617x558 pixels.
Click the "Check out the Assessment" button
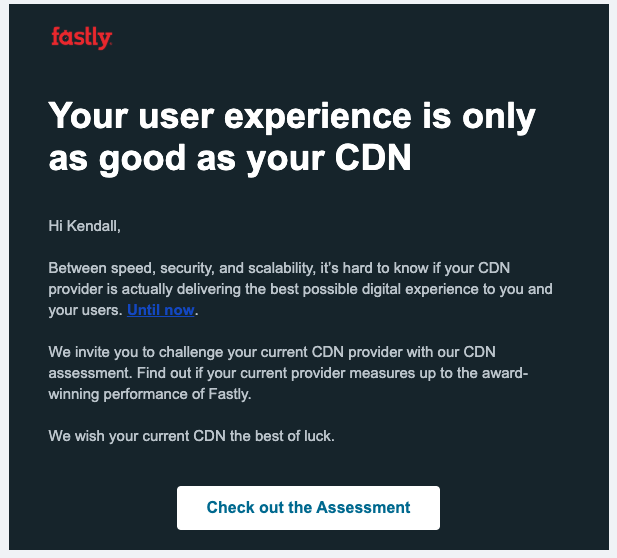tap(308, 508)
